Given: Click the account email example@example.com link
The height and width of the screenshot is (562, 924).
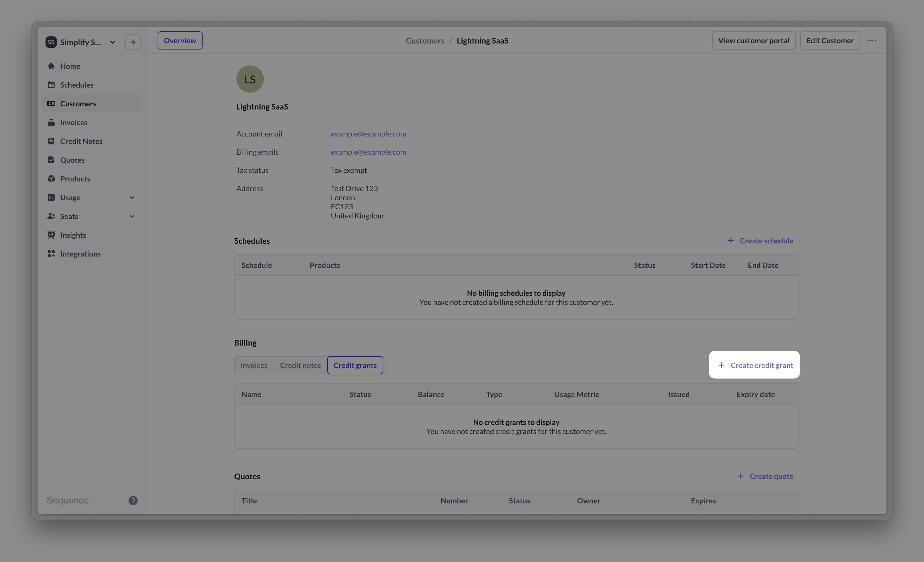Looking at the screenshot, I should [368, 134].
